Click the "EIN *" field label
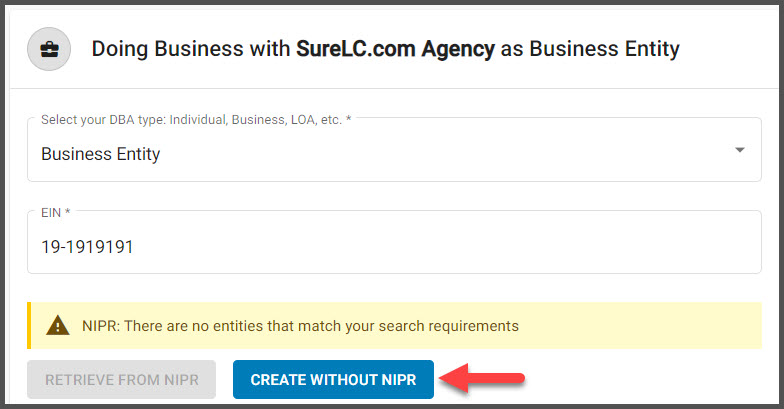 tap(56, 212)
